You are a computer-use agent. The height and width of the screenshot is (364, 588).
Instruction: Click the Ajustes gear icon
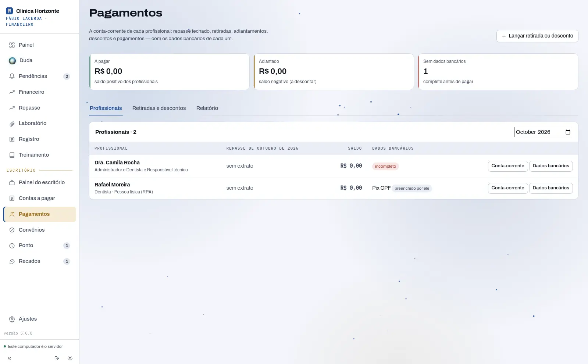pyautogui.click(x=12, y=319)
